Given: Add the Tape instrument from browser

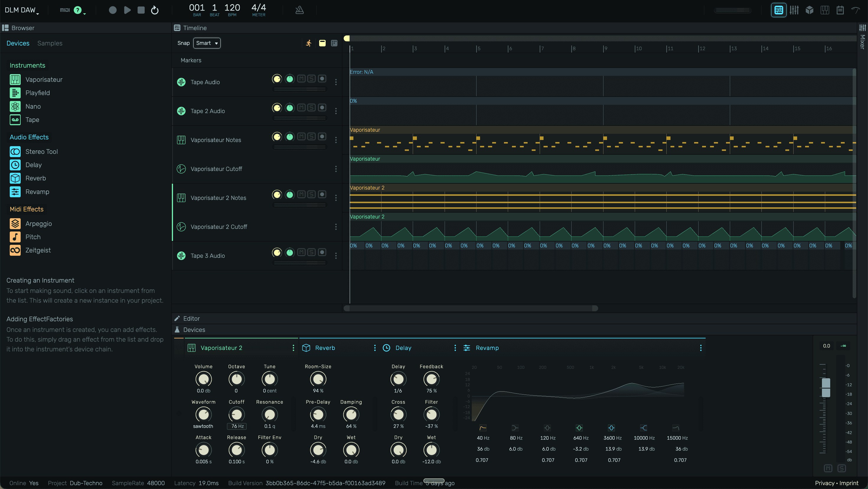Looking at the screenshot, I should pos(24,120).
